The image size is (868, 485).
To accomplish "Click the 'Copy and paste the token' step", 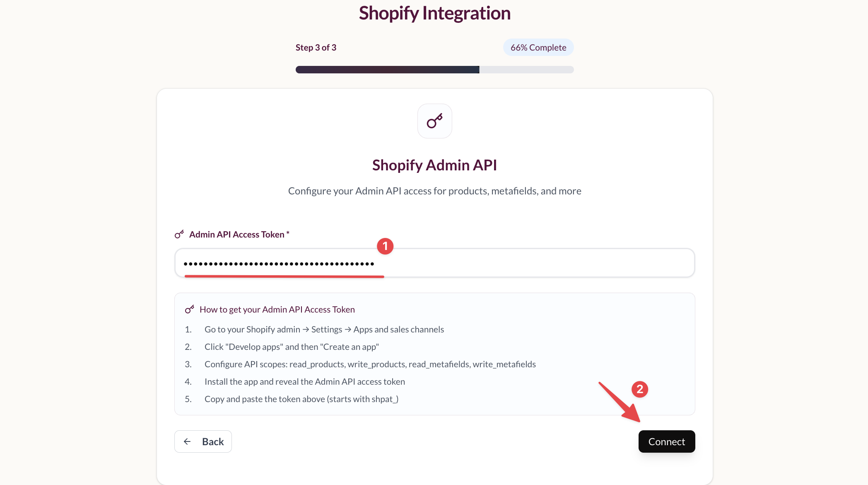I will (x=301, y=399).
